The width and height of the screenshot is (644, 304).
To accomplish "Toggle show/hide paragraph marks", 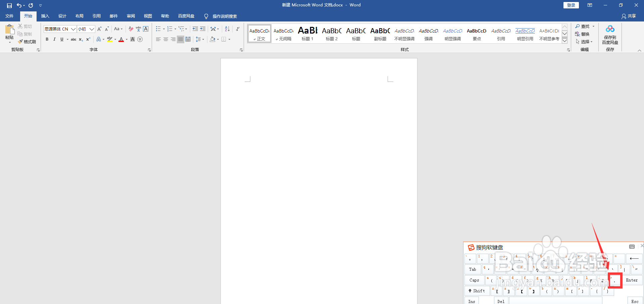I will coord(238,29).
